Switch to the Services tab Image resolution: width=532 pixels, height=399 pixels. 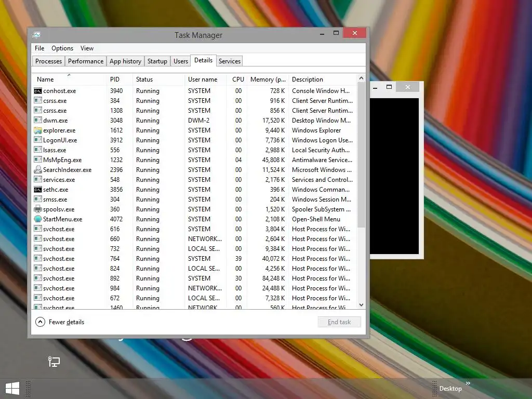229,61
